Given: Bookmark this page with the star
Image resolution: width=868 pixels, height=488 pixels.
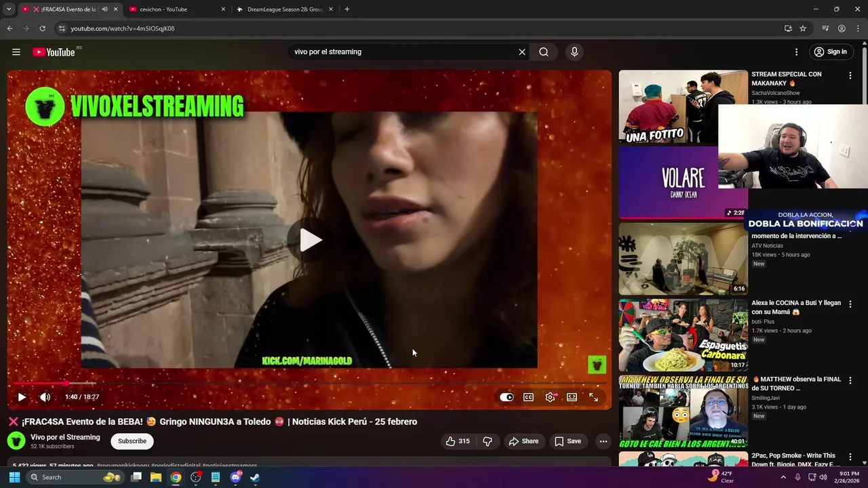Looking at the screenshot, I should pyautogui.click(x=803, y=28).
